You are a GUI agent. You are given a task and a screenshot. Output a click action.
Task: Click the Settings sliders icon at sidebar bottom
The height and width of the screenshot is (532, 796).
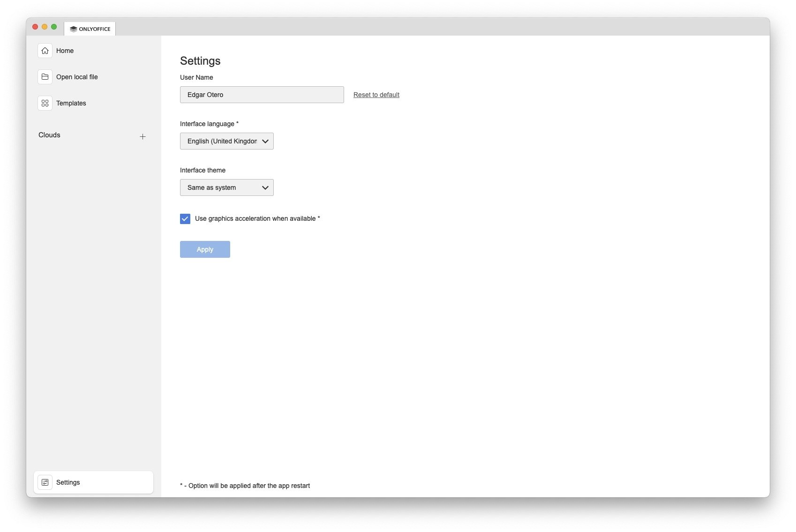(x=45, y=482)
